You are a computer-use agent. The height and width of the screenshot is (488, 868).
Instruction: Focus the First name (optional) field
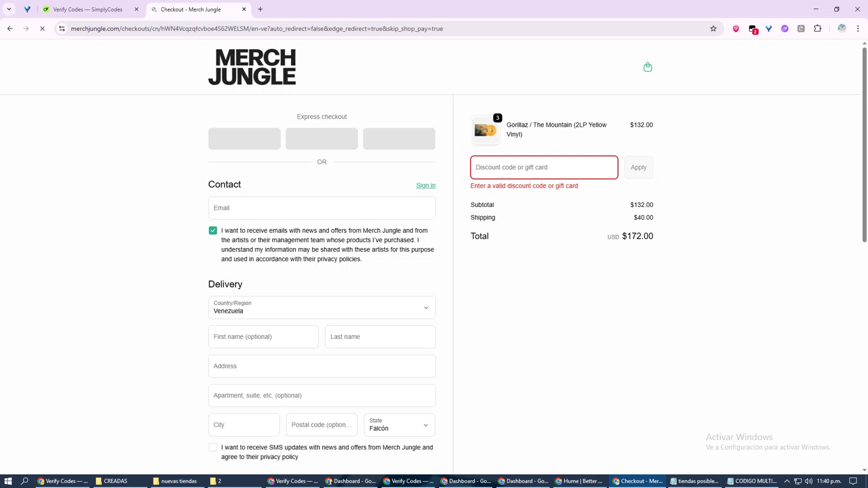coord(263,337)
